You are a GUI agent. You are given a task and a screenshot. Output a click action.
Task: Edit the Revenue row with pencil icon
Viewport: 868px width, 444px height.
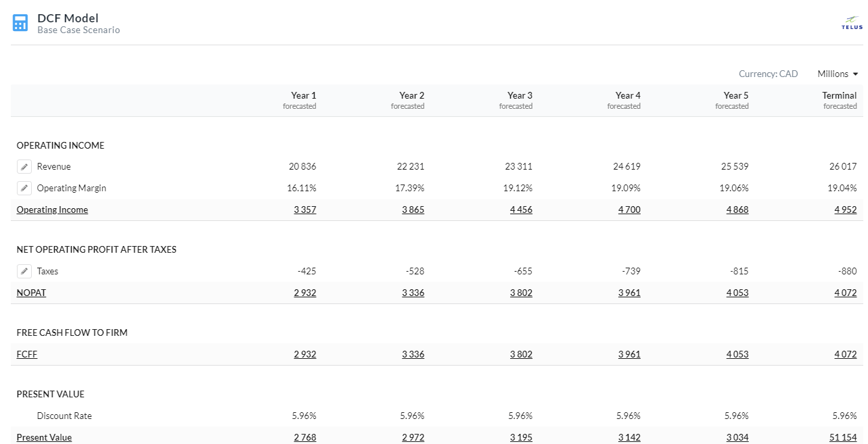(x=24, y=167)
